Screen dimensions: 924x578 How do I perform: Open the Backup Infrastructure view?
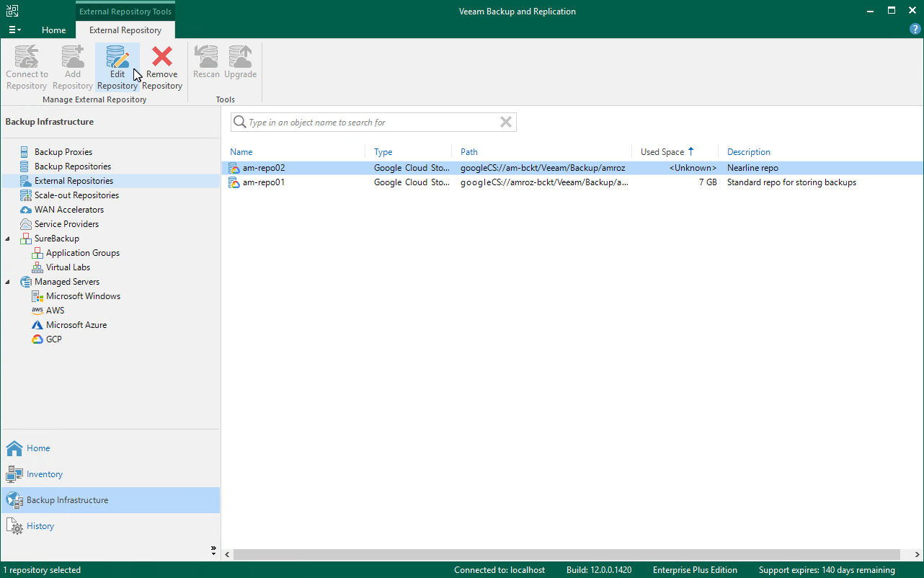110,500
